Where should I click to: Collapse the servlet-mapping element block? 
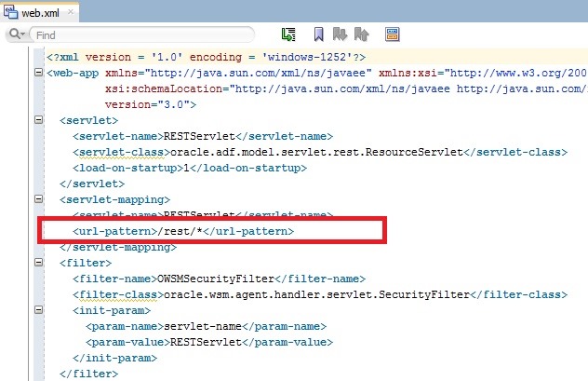tap(37, 199)
